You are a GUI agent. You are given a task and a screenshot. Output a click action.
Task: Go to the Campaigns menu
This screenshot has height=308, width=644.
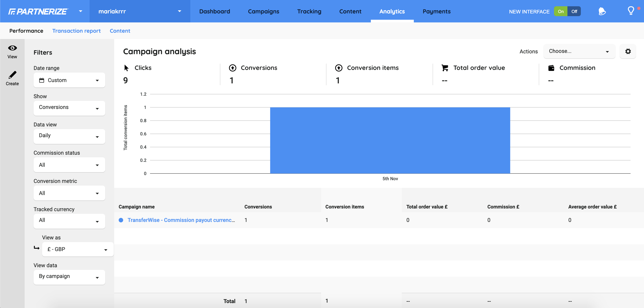click(x=263, y=11)
